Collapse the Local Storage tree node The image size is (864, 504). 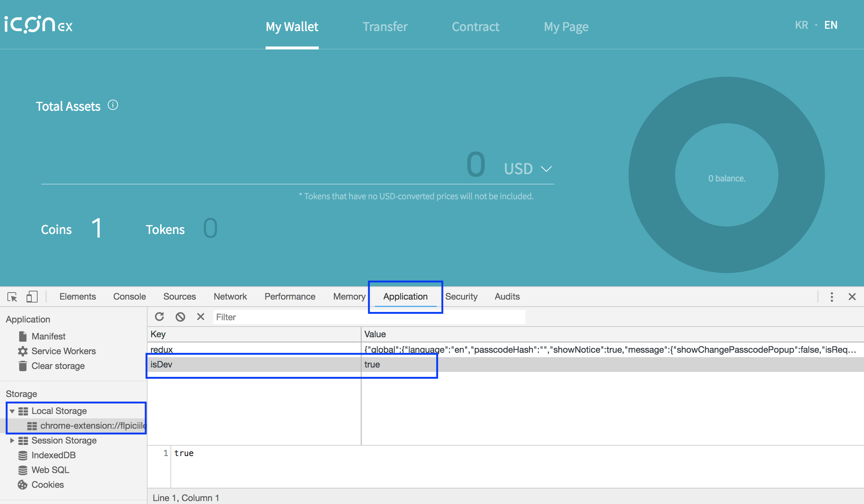(x=12, y=411)
